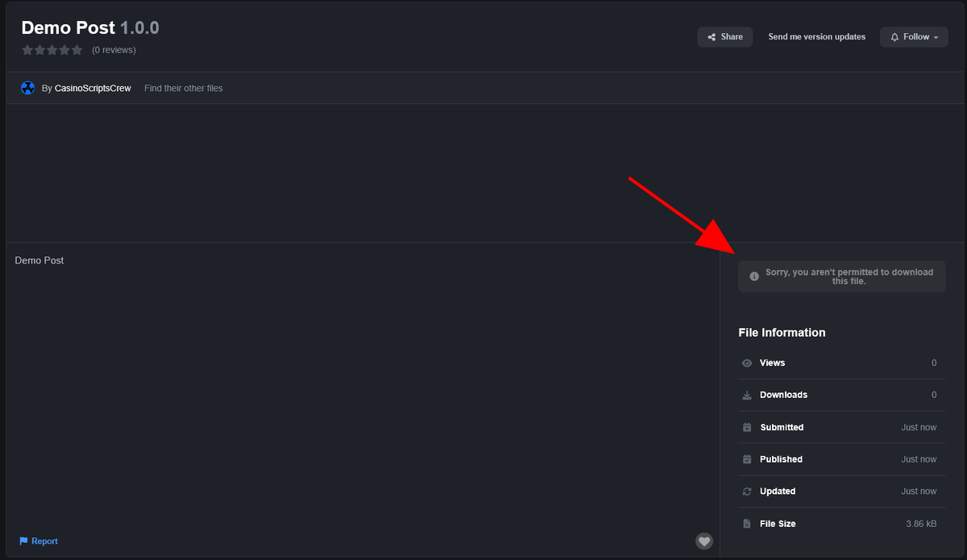Click Send me version updates
Image resolution: width=967 pixels, height=560 pixels.
(816, 37)
